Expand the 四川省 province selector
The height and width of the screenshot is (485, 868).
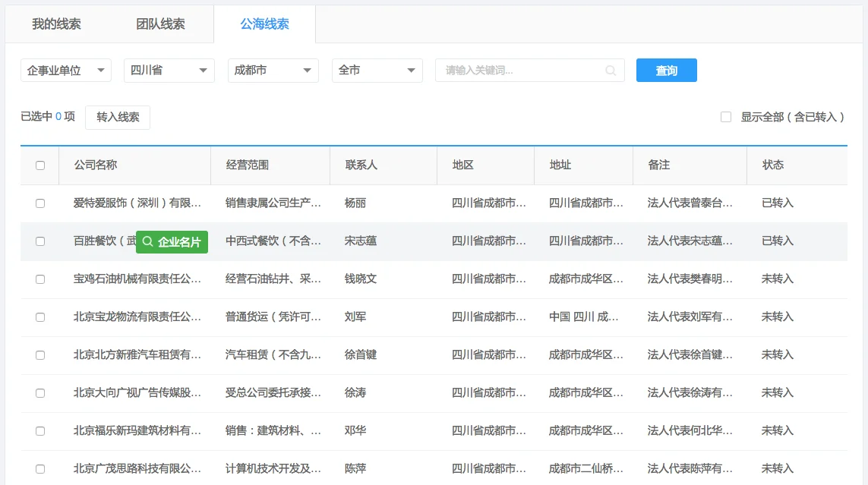pyautogui.click(x=169, y=70)
